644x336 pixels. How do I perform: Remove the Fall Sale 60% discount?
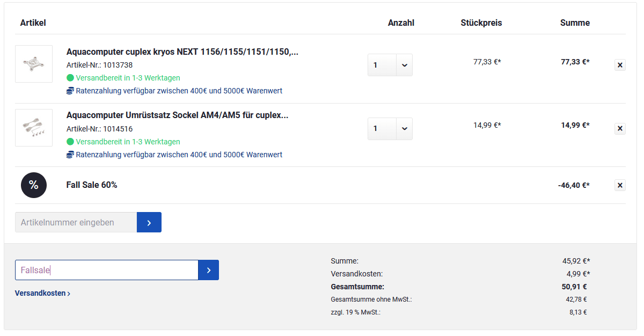pyautogui.click(x=620, y=185)
